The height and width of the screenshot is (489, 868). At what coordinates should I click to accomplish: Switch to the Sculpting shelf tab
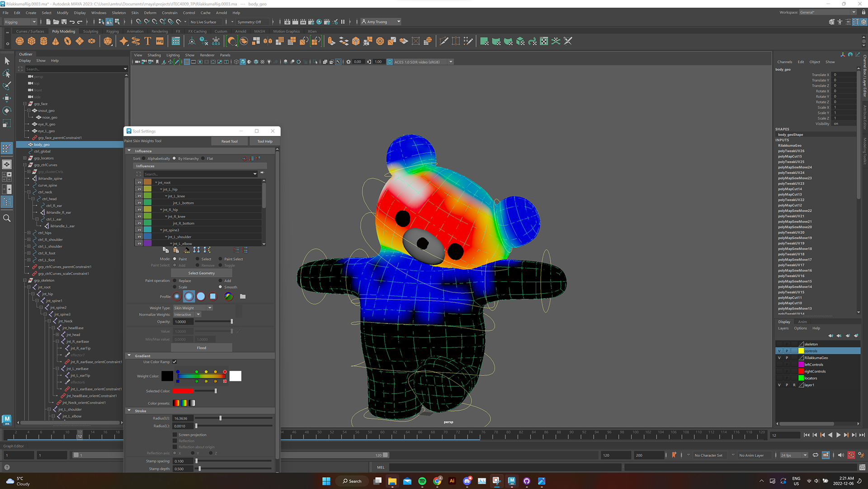pyautogui.click(x=90, y=31)
